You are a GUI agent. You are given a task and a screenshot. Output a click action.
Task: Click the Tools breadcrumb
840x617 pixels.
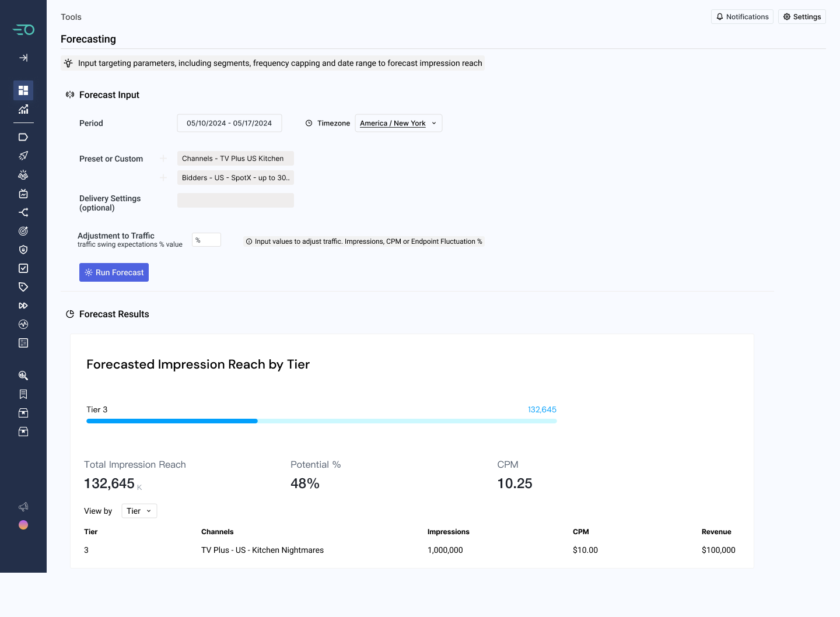(71, 17)
